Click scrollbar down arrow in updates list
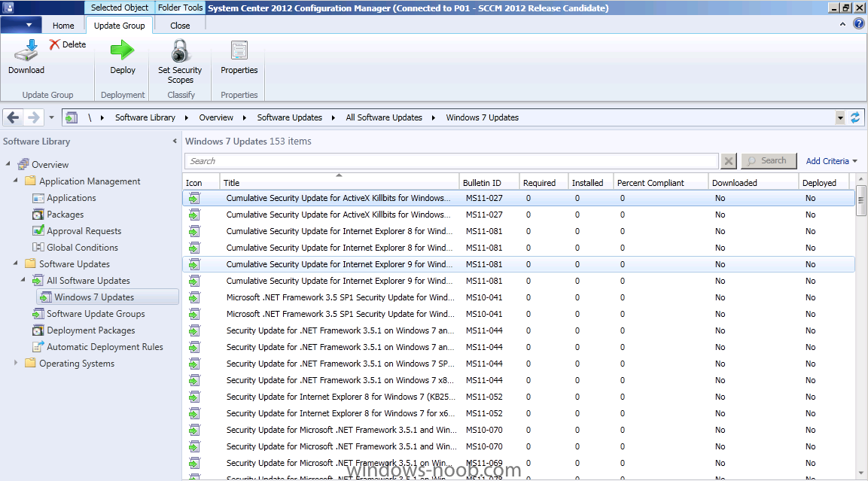The width and height of the screenshot is (868, 481). pos(860,473)
